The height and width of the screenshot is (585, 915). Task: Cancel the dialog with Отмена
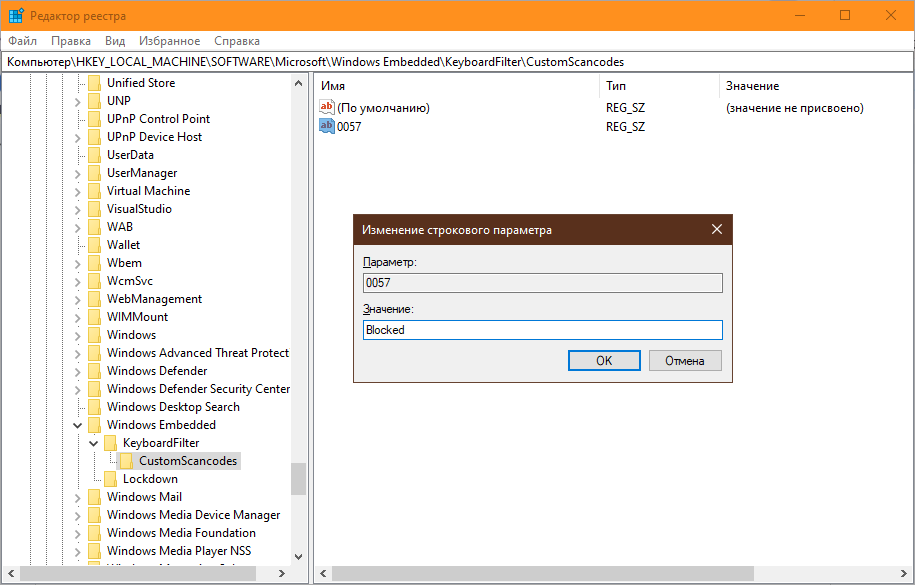pyautogui.click(x=685, y=361)
